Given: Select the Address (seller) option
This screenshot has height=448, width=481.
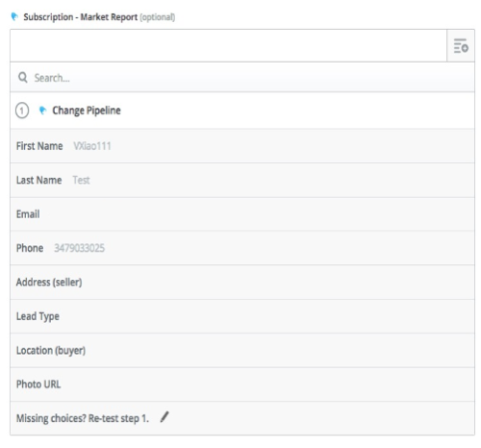Looking at the screenshot, I should pos(242,283).
